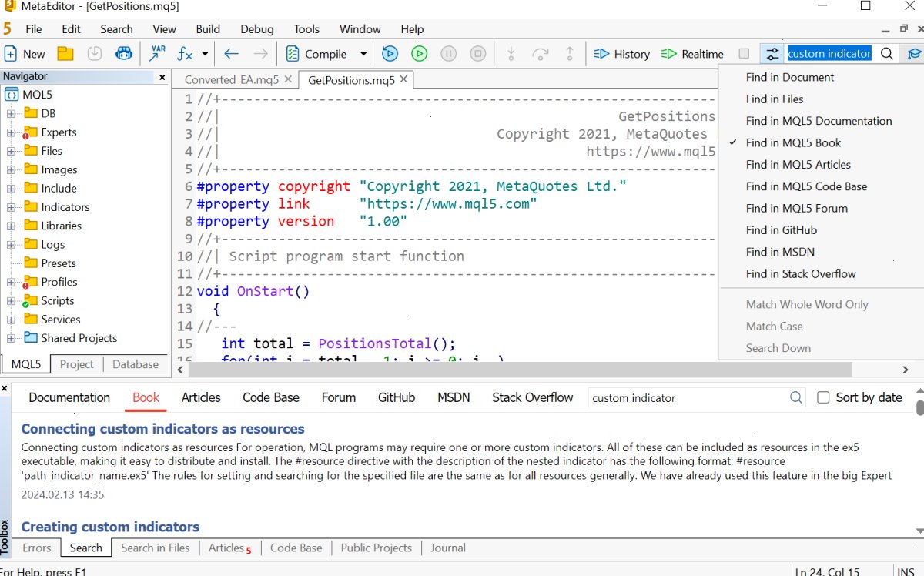924x576 pixels.
Task: Choose Find in Stack Overflow
Action: (801, 273)
